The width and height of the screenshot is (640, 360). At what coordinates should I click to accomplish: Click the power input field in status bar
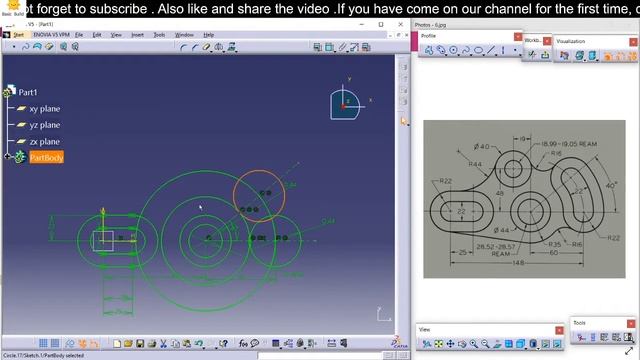tap(320, 356)
